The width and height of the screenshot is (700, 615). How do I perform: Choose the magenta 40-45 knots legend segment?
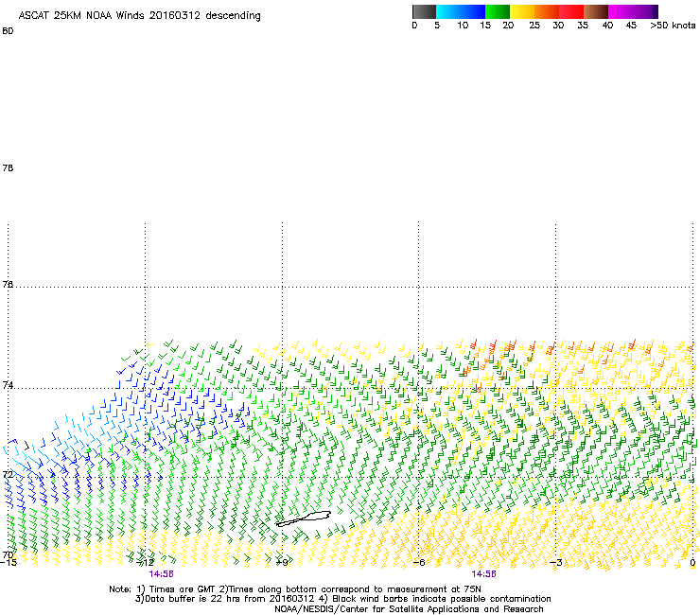(621, 11)
